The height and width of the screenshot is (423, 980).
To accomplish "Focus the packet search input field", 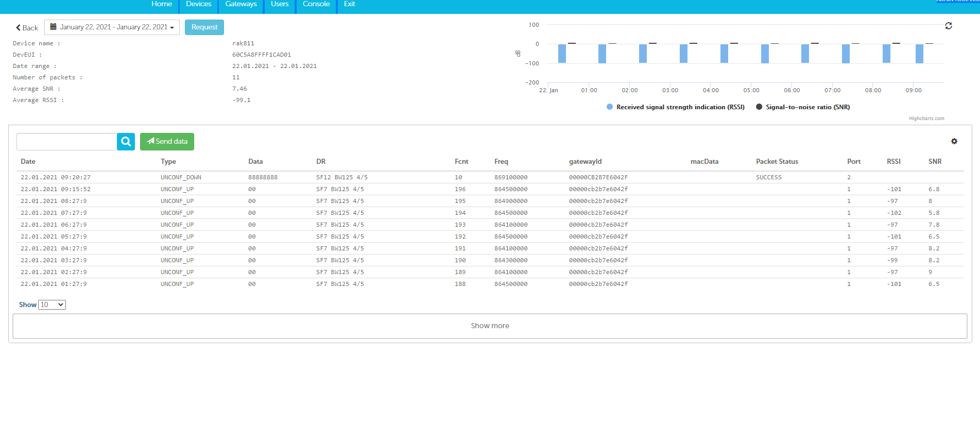I will tap(67, 142).
